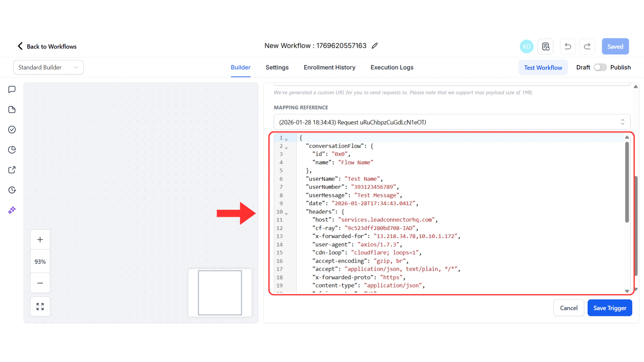644x362 pixels.
Task: Select the external link icon in left sidebar
Action: 12,170
